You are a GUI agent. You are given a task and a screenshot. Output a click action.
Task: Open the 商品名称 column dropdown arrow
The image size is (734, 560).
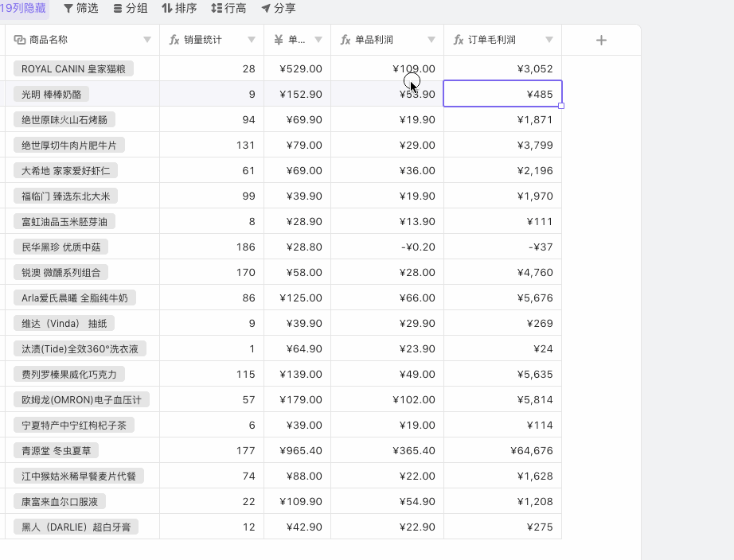click(x=147, y=40)
